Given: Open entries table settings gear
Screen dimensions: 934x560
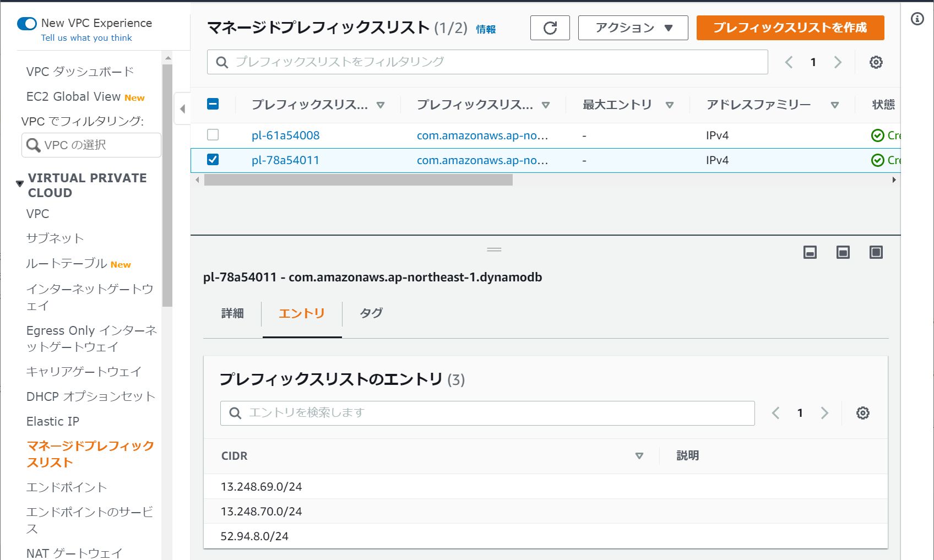Looking at the screenshot, I should (862, 413).
